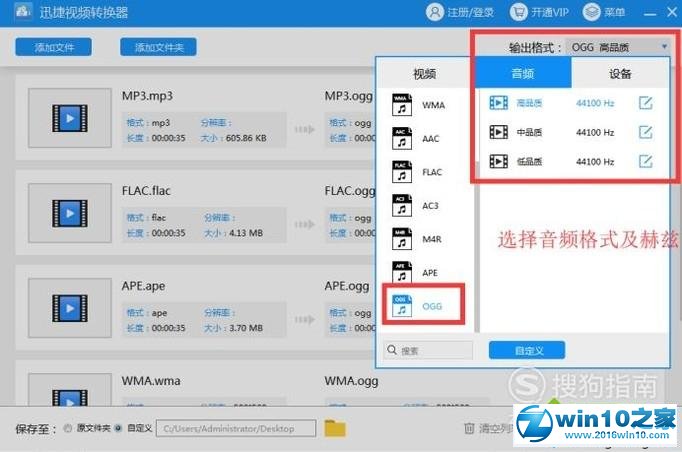
Task: Pick the FLAC format icon
Action: [401, 172]
